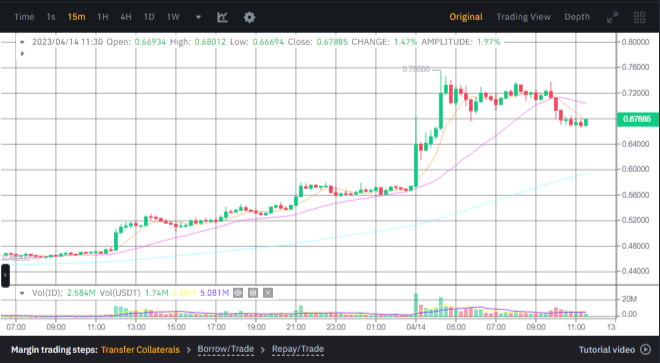Click the 04/14 date axis label
Viewport: 660px width, 363px height.
(416, 327)
